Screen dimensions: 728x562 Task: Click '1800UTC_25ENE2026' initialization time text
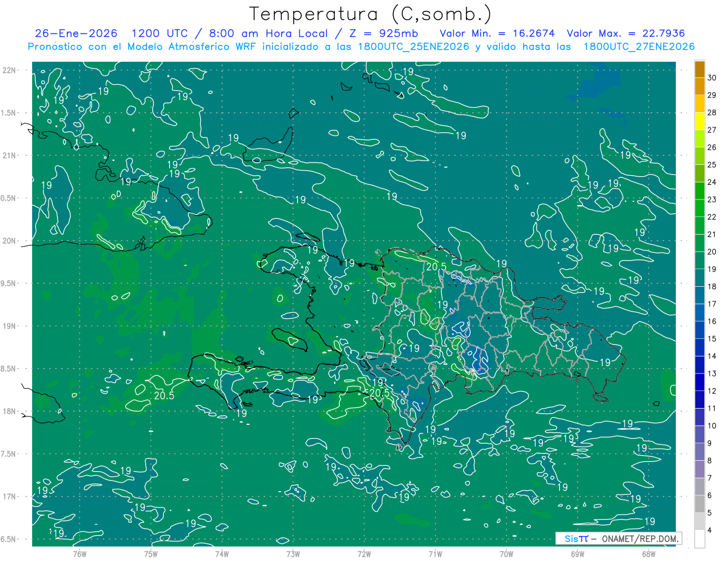[414, 47]
